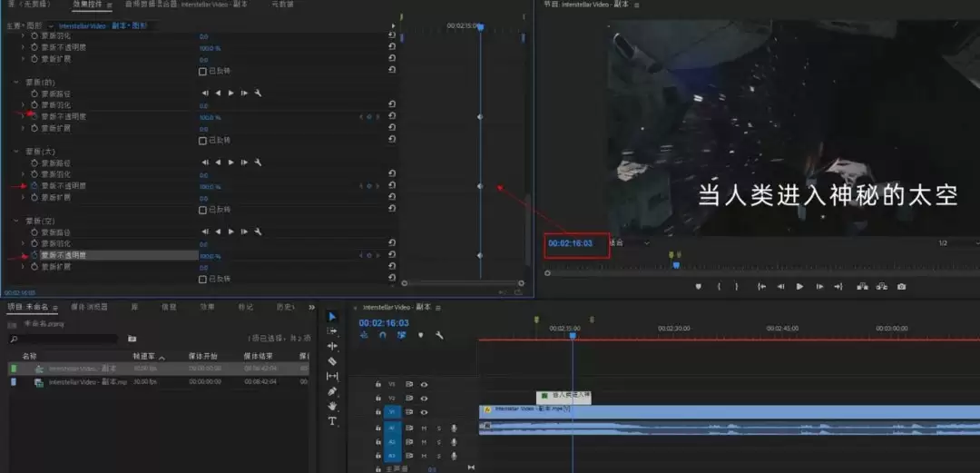Expand 蒙版羽化 under 蒙版(的)
This screenshot has width=980, height=473.
click(23, 105)
